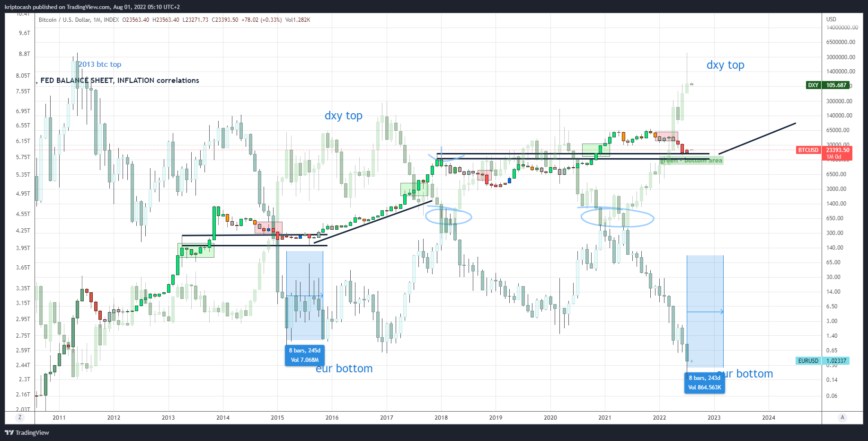The height and width of the screenshot is (441, 868).
Task: Select the 'green - bottom area' label
Action: click(x=691, y=161)
